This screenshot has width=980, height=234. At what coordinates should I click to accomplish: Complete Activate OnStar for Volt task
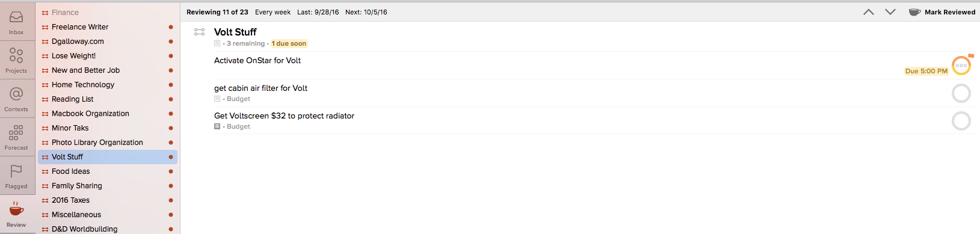click(961, 65)
